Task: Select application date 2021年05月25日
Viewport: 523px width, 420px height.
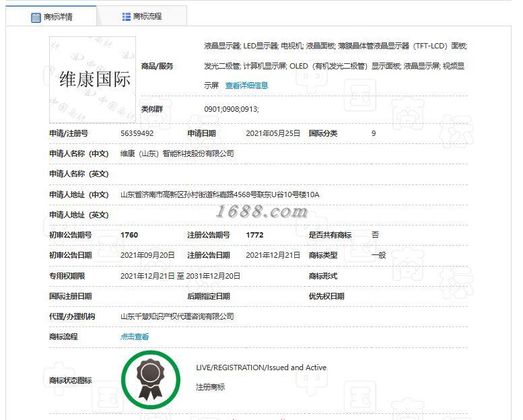Action: [x=273, y=133]
